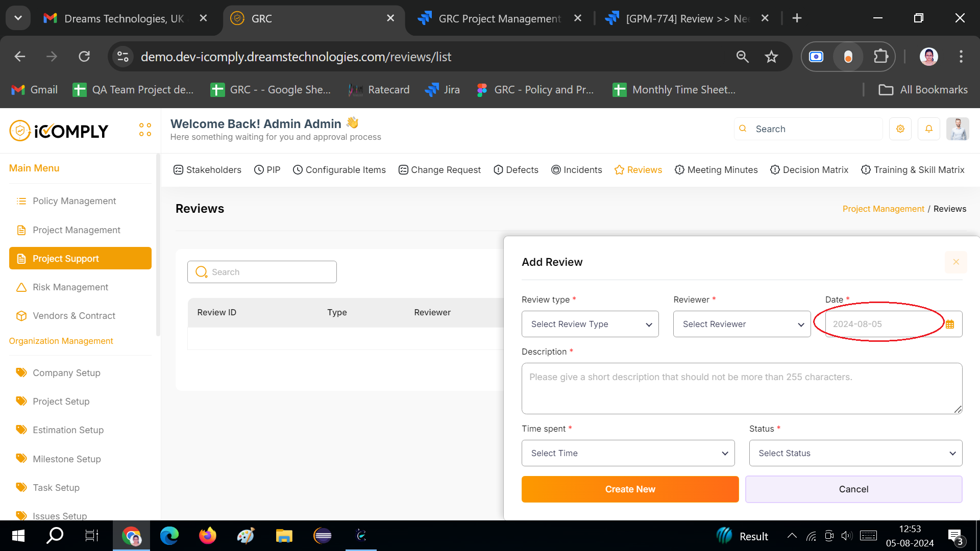
Task: Open Chrome extensions puzzle icon
Action: coord(881,57)
